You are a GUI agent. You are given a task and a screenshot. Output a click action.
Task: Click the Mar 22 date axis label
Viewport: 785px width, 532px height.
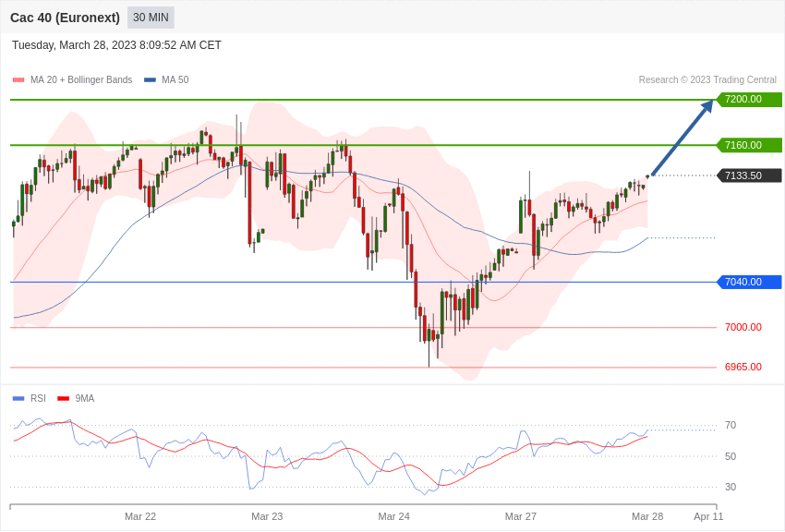click(140, 516)
